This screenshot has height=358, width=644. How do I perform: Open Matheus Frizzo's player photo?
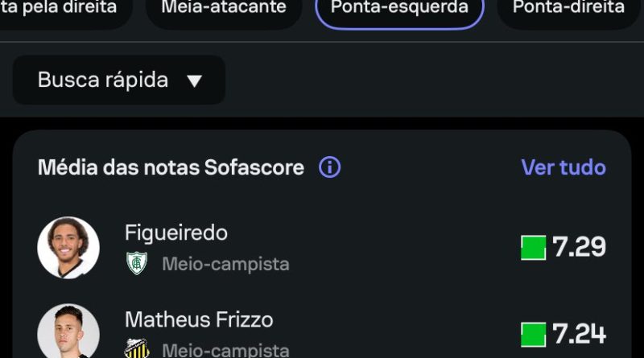click(x=68, y=331)
